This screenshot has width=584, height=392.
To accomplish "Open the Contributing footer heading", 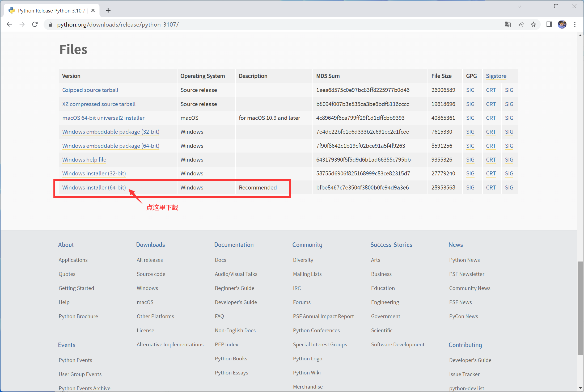I will pos(465,345).
